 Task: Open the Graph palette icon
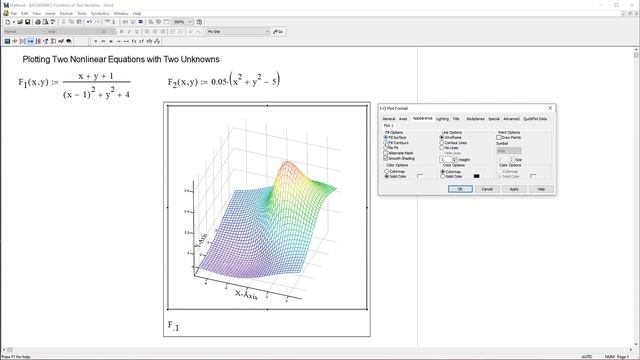coord(15,41)
